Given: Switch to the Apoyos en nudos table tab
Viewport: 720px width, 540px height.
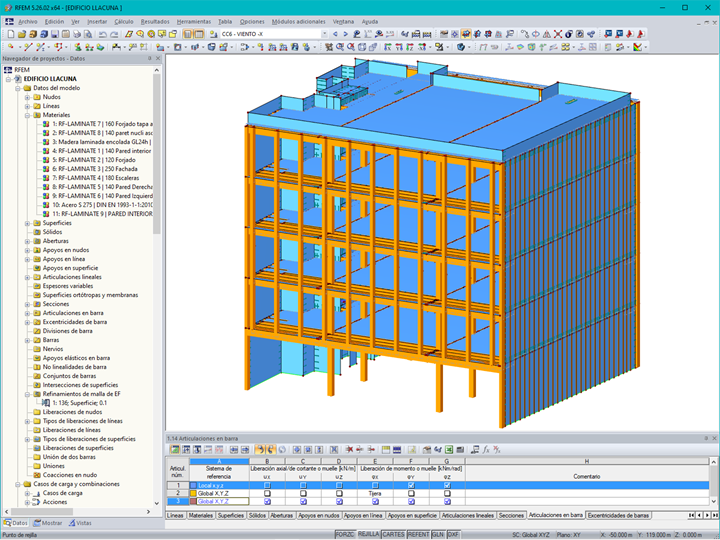Looking at the screenshot, I should (x=319, y=516).
